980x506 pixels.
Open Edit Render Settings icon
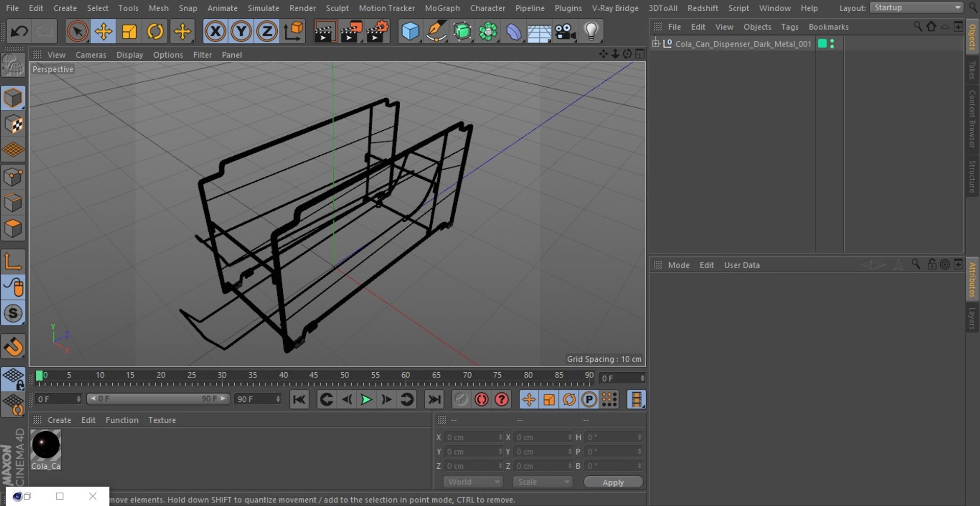[x=378, y=32]
